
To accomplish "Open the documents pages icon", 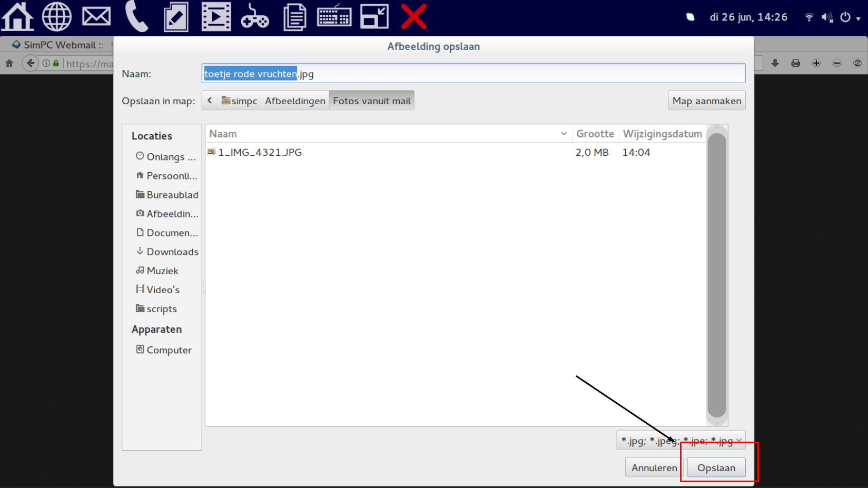I will click(295, 16).
